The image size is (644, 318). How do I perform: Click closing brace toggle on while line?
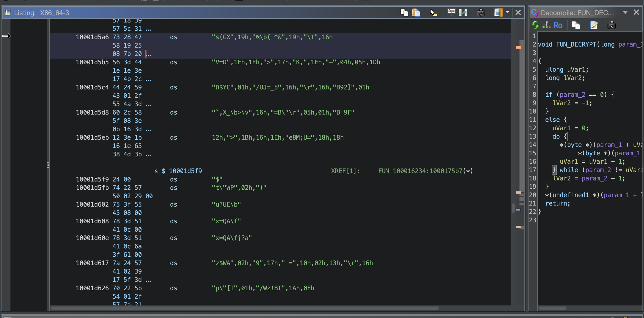[554, 170]
